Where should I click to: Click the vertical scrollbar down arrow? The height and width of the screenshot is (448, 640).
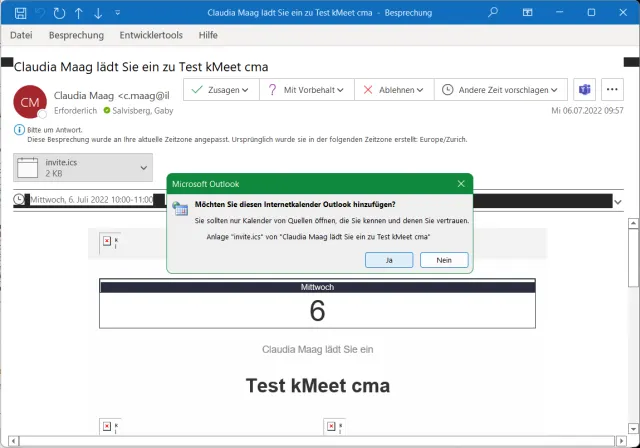(x=633, y=429)
